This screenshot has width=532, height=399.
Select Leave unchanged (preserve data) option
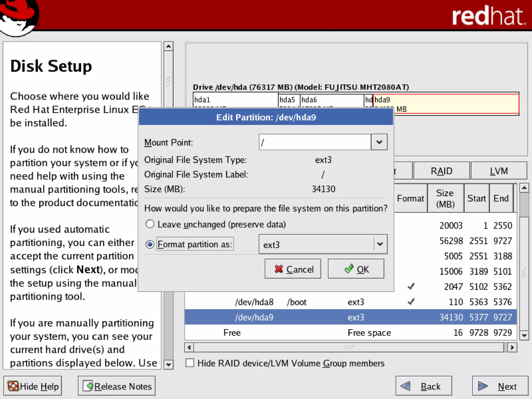pos(150,224)
